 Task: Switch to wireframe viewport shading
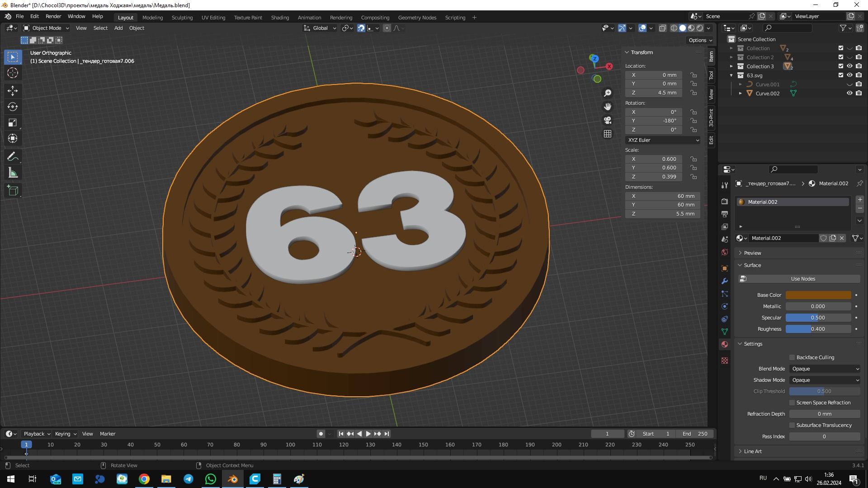click(x=674, y=28)
